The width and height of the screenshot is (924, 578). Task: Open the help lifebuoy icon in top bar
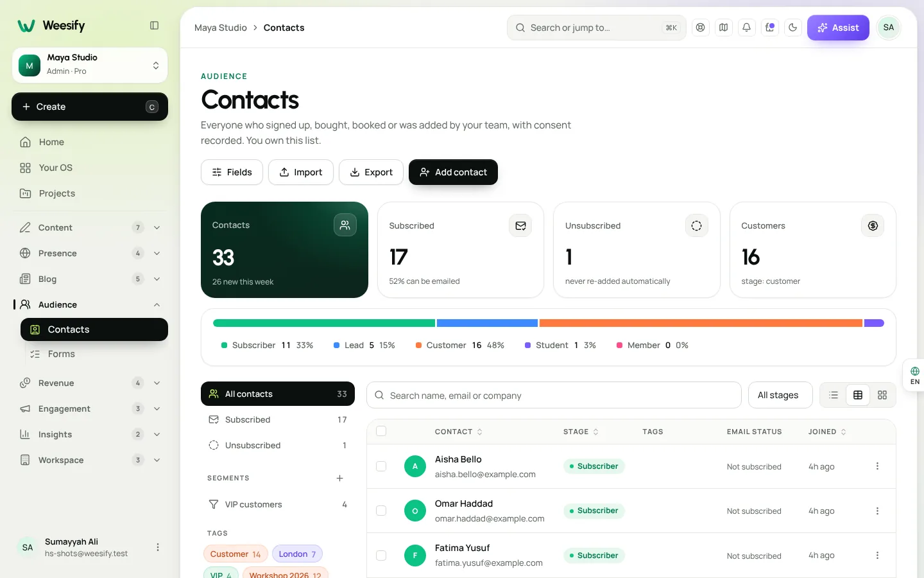pos(701,28)
